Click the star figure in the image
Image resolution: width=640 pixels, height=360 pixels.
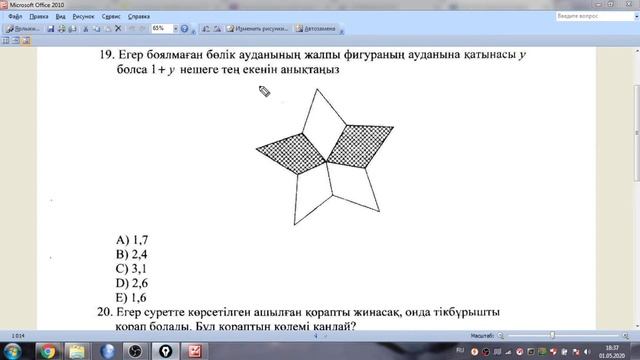tap(325, 157)
